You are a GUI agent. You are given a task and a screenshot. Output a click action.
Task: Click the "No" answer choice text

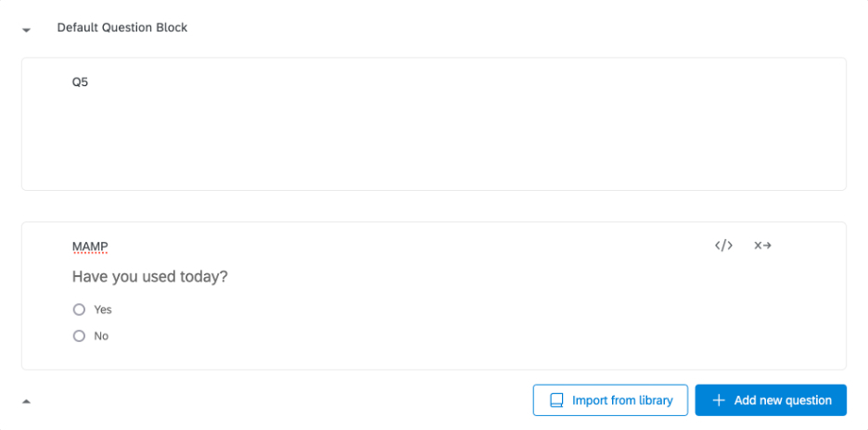101,336
